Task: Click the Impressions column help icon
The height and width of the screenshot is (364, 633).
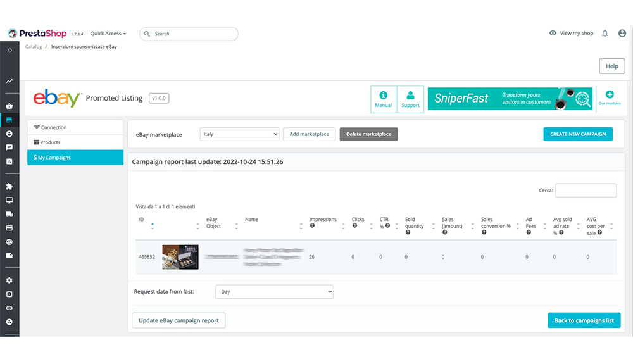Action: click(x=312, y=226)
